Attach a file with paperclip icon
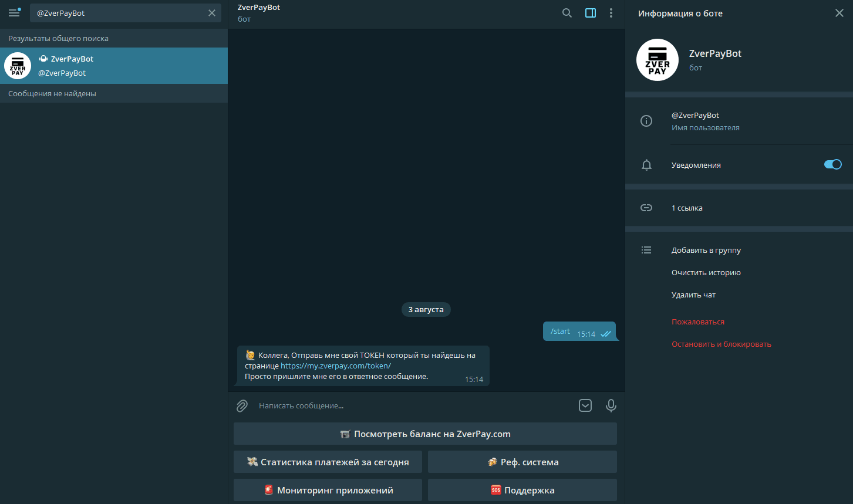The height and width of the screenshot is (504, 853). tap(242, 405)
